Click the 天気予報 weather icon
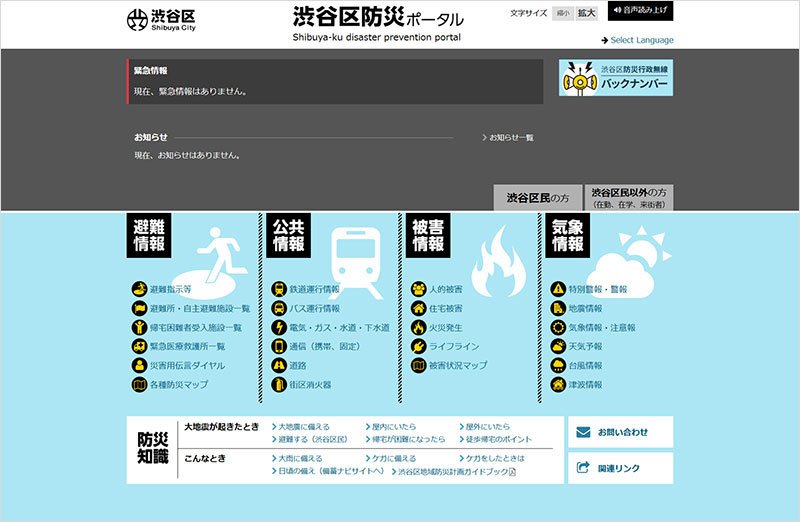 (558, 346)
